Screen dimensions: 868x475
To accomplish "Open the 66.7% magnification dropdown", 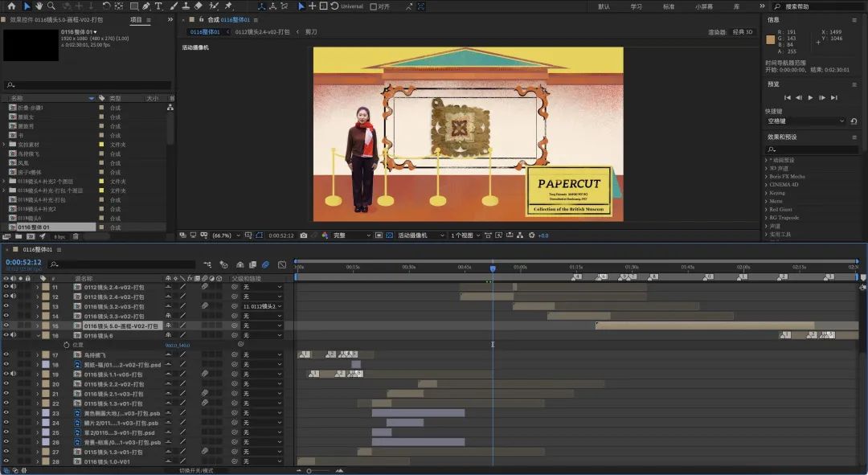I will coord(223,235).
